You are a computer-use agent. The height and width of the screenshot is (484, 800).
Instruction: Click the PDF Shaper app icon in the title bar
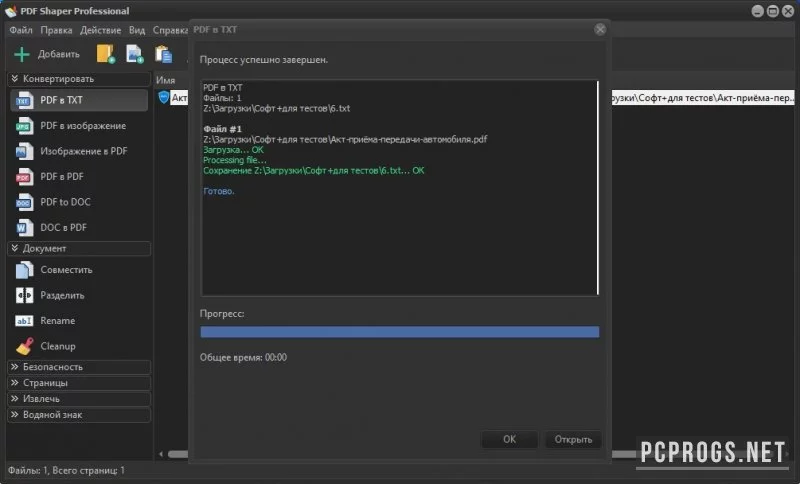point(11,11)
